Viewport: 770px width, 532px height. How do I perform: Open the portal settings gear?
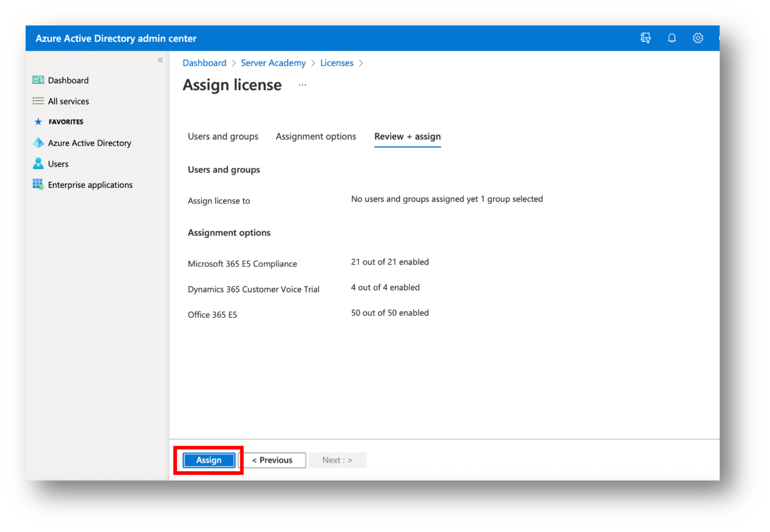[x=698, y=38]
